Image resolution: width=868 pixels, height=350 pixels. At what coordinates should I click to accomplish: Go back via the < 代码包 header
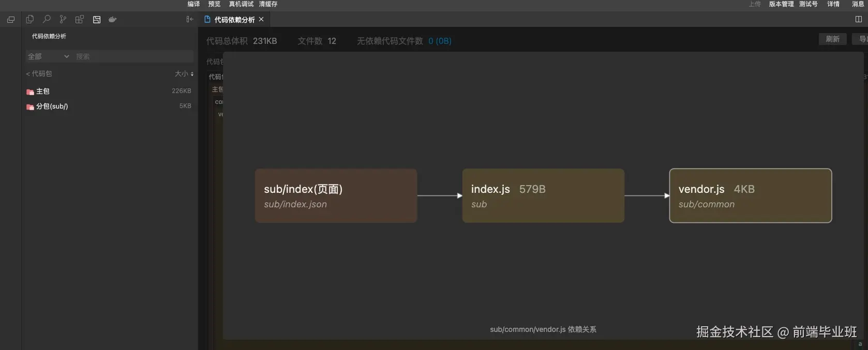click(x=39, y=74)
